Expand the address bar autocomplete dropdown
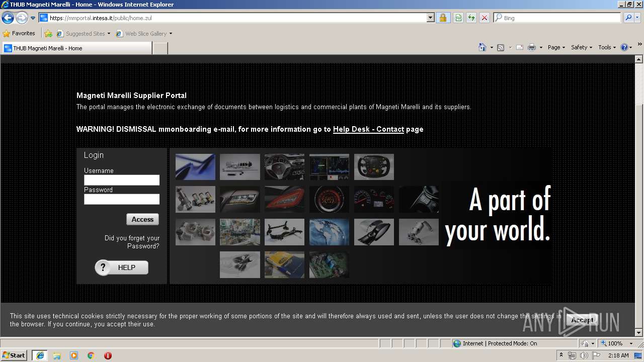Viewport: 644px width, 362px height. pyautogui.click(x=430, y=18)
